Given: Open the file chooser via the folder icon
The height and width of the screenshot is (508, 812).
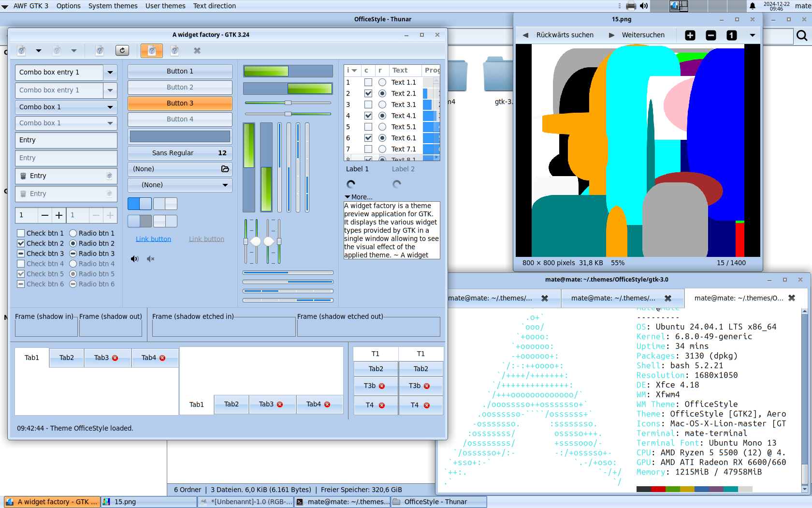Looking at the screenshot, I should pyautogui.click(x=225, y=169).
